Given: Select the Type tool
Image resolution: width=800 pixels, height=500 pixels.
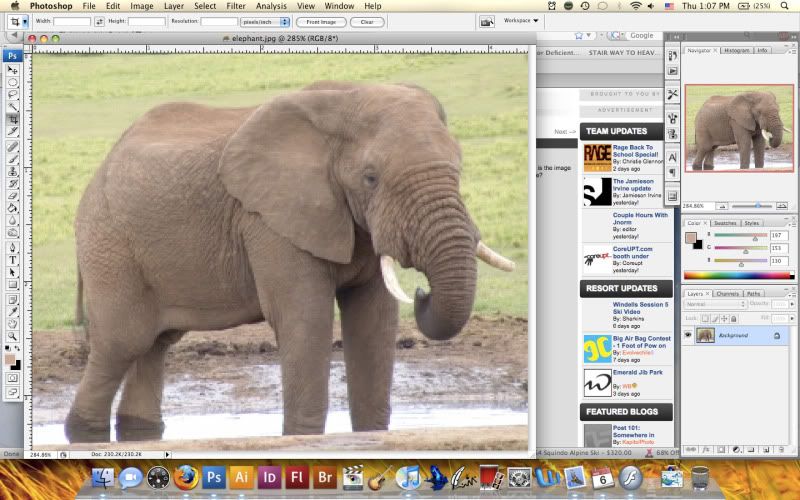Looking at the screenshot, I should [x=13, y=259].
